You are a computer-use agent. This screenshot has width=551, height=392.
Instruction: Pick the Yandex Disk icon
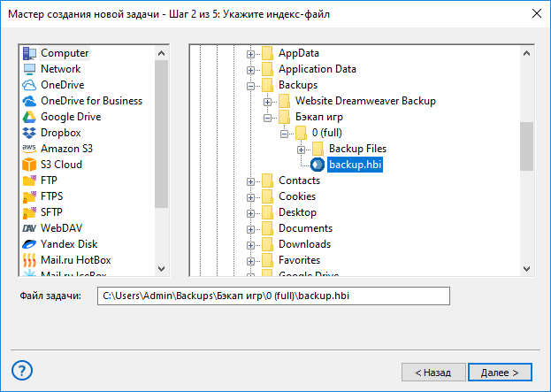29,244
